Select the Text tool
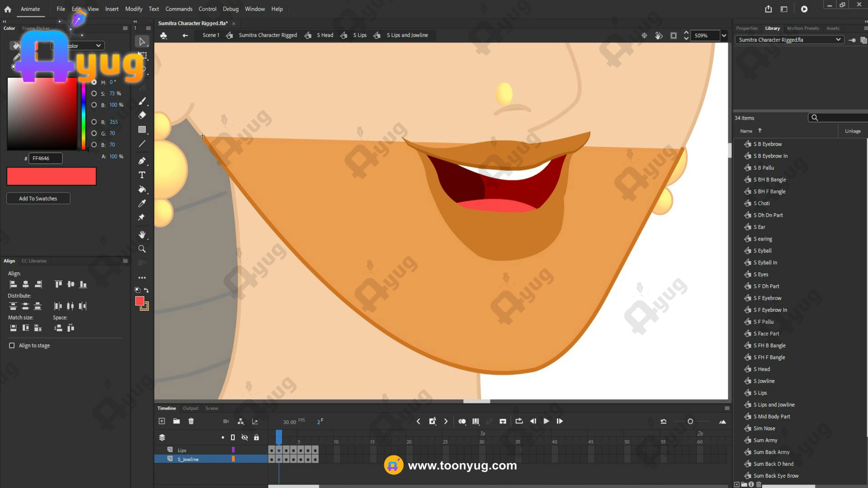 click(x=142, y=175)
